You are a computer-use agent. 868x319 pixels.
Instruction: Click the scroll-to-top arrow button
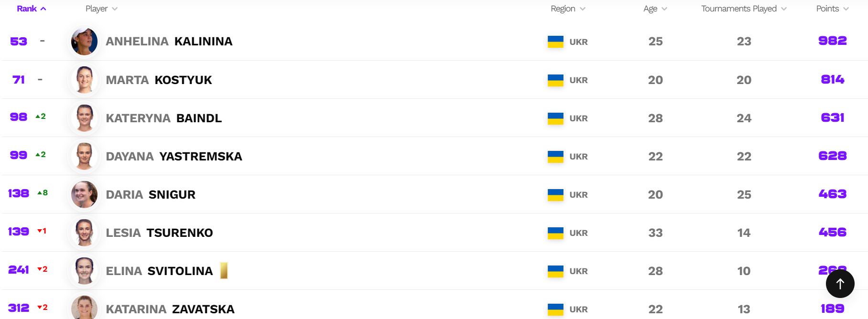click(840, 284)
